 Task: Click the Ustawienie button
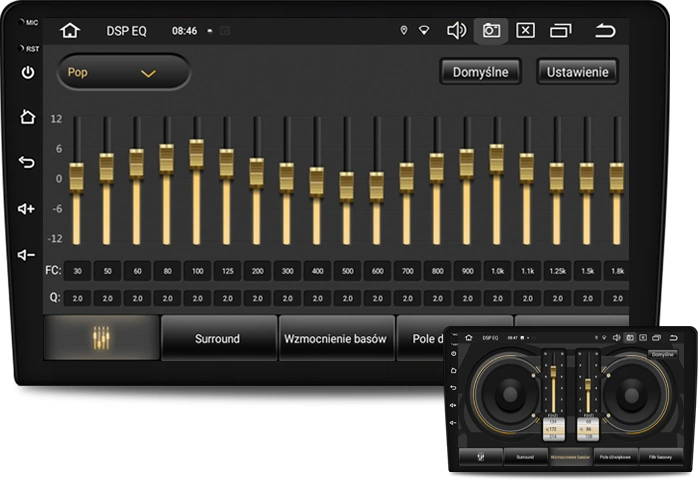click(577, 72)
